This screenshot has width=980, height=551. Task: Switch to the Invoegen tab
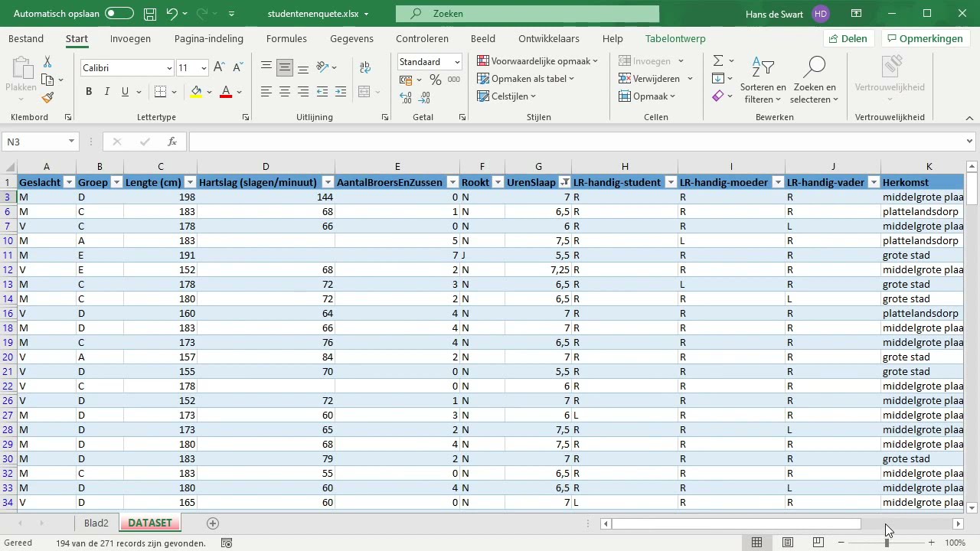click(x=130, y=39)
